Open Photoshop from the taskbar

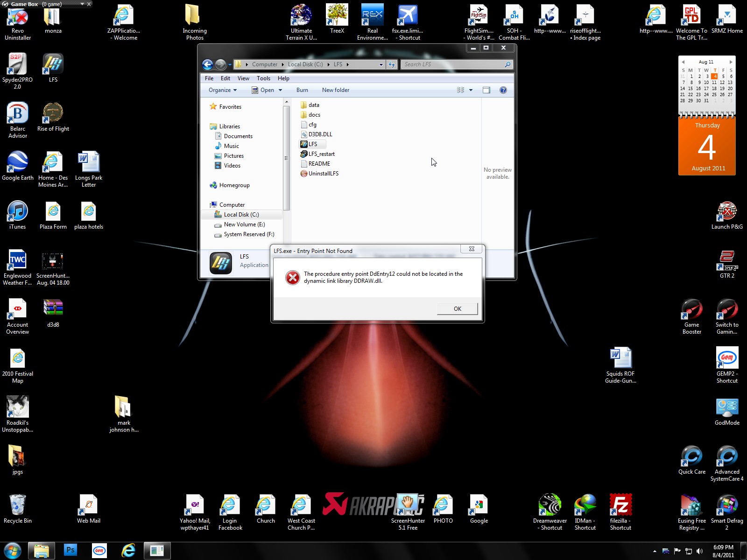click(x=70, y=551)
